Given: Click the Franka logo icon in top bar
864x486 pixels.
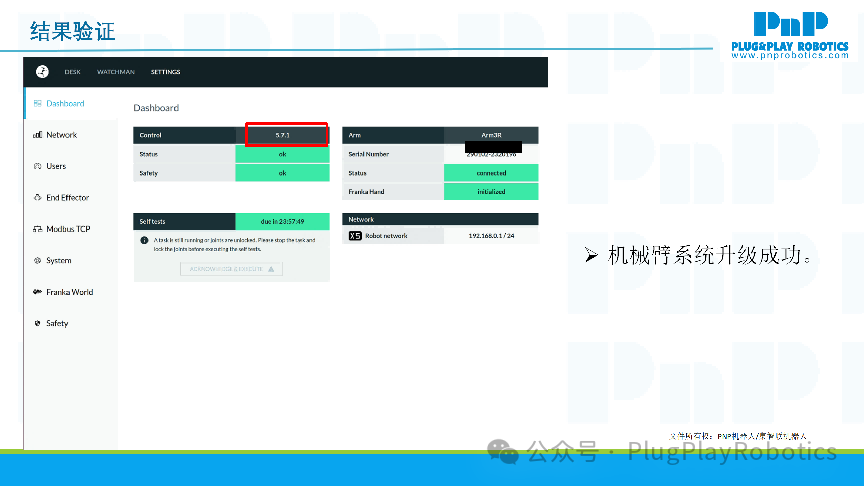Looking at the screenshot, I should (x=42, y=72).
